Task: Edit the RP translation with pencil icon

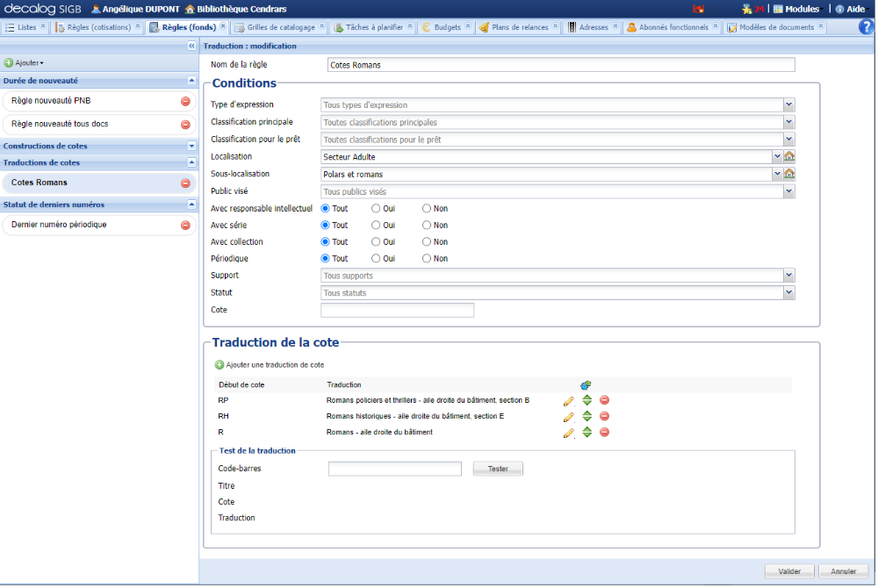Action: (568, 401)
